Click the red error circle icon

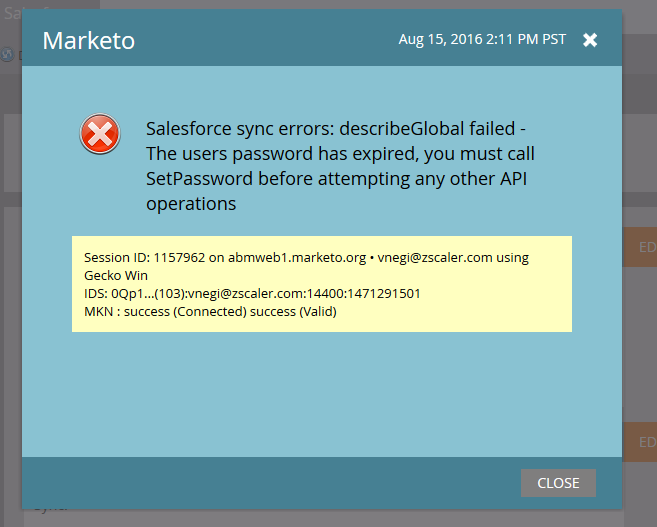pyautogui.click(x=100, y=134)
